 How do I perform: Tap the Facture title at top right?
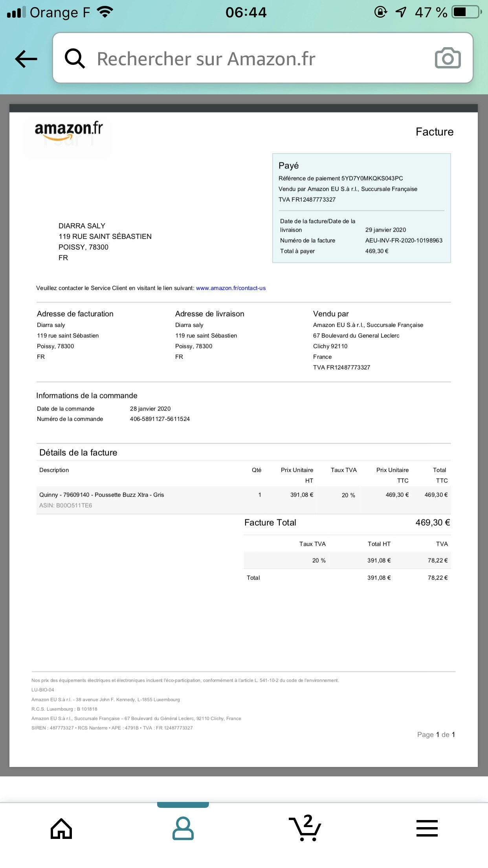pyautogui.click(x=435, y=132)
